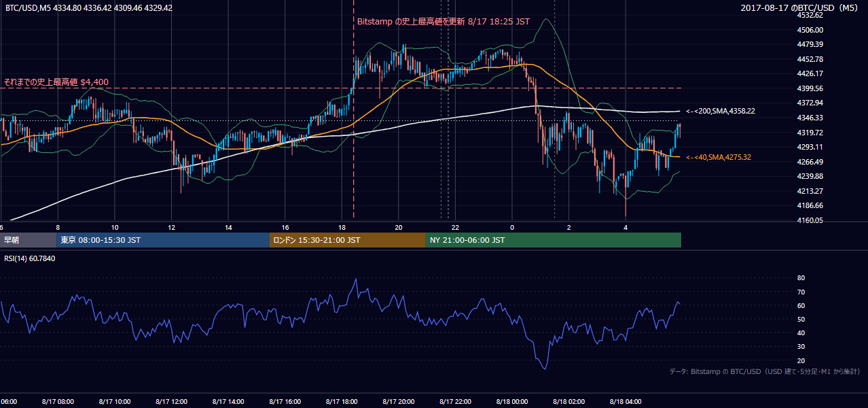Click the '8/17 18:00' time axis label

(x=342, y=402)
